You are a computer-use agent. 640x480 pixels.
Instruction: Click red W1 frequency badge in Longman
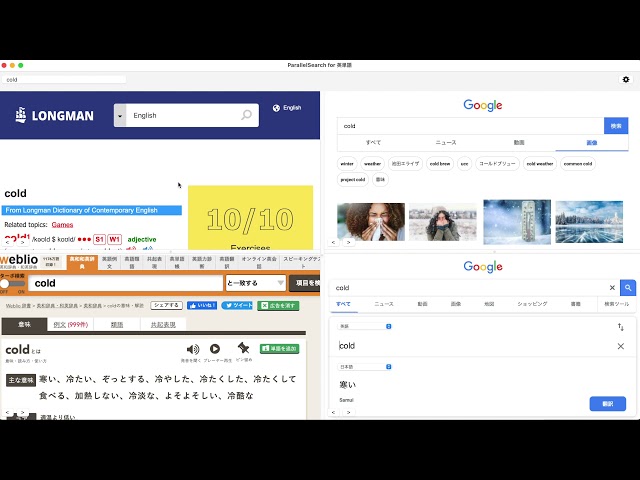[x=115, y=239]
